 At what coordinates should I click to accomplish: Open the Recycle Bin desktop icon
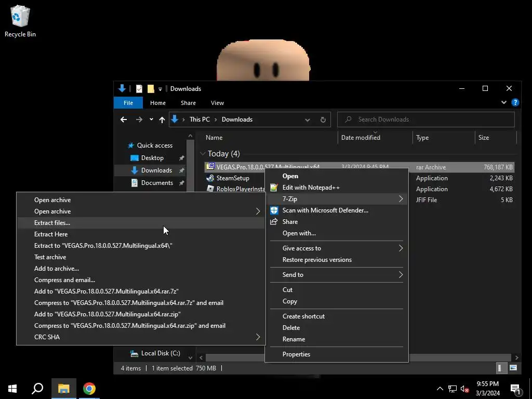click(x=20, y=21)
